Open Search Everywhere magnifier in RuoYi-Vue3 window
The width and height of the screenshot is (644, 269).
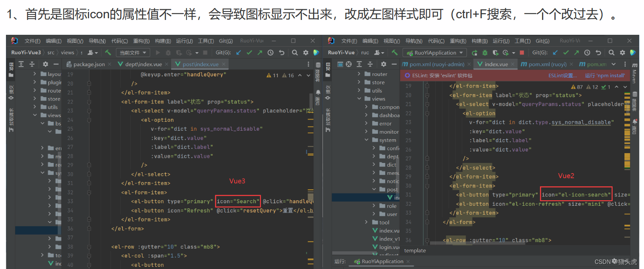[295, 53]
